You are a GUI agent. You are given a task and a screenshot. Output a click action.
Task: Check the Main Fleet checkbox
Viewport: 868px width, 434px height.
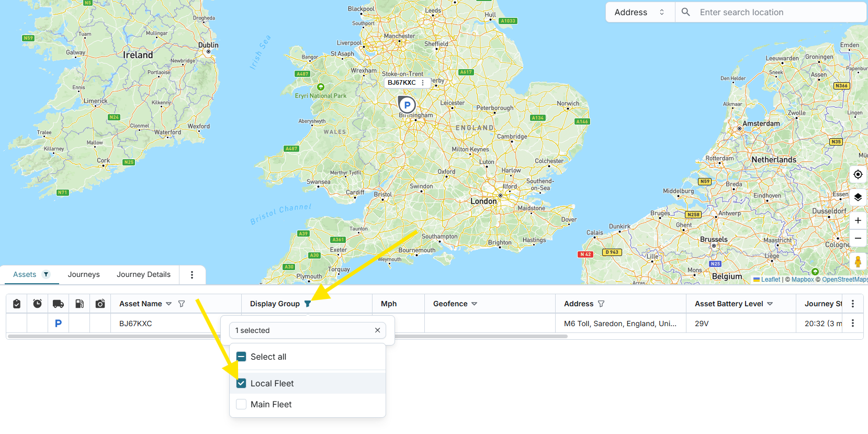(x=241, y=404)
